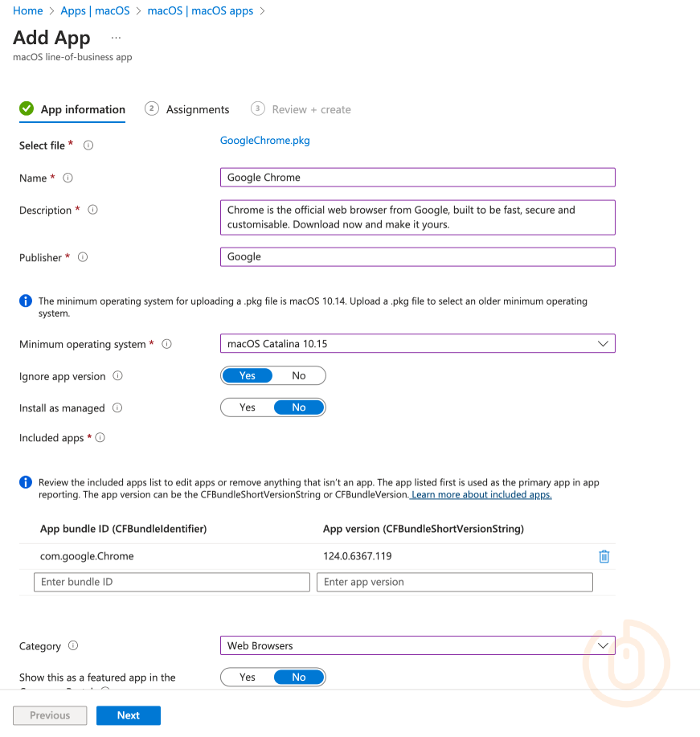
Task: Set Ignore app version to No
Action: [298, 375]
